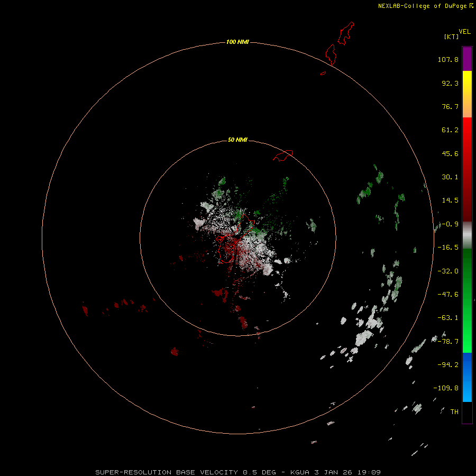476x476 pixels.
Task: Click the small island outline on the 50 NMI ring
Action: (283, 155)
